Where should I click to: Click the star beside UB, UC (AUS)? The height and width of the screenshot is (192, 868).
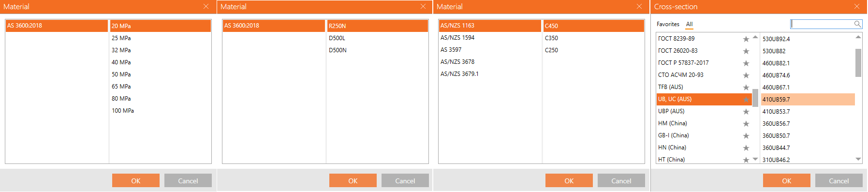coord(746,99)
